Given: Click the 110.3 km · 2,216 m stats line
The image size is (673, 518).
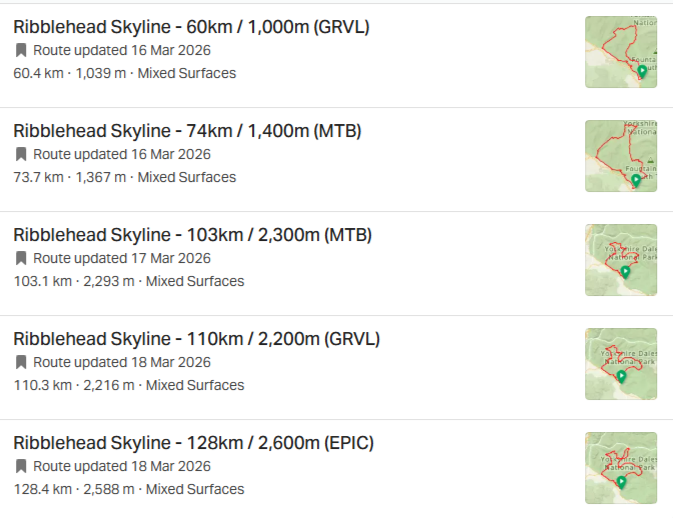Looking at the screenshot, I should (128, 385).
